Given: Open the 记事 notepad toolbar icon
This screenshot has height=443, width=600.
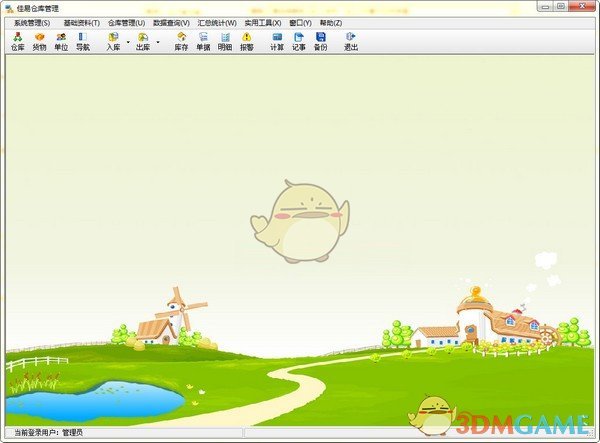Looking at the screenshot, I should tap(299, 42).
